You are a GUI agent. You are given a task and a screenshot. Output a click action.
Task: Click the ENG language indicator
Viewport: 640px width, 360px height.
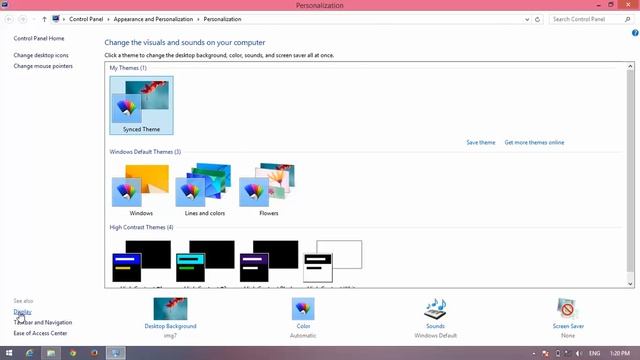[x=594, y=353]
